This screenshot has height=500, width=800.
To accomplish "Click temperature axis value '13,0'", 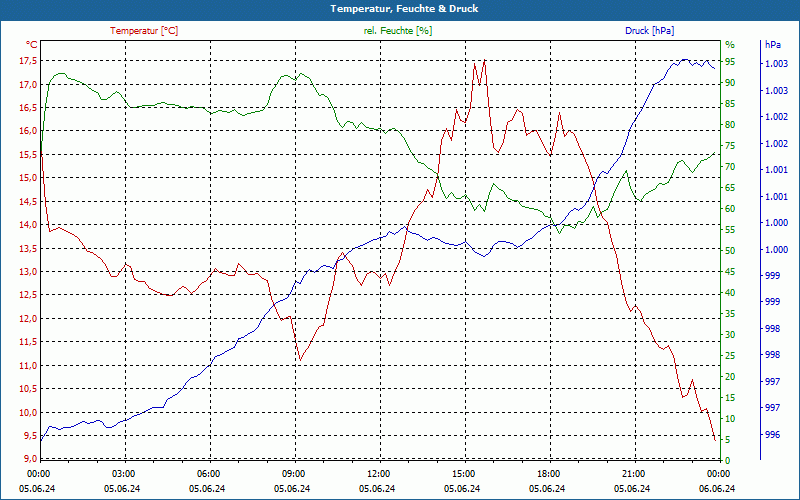I will pos(28,271).
